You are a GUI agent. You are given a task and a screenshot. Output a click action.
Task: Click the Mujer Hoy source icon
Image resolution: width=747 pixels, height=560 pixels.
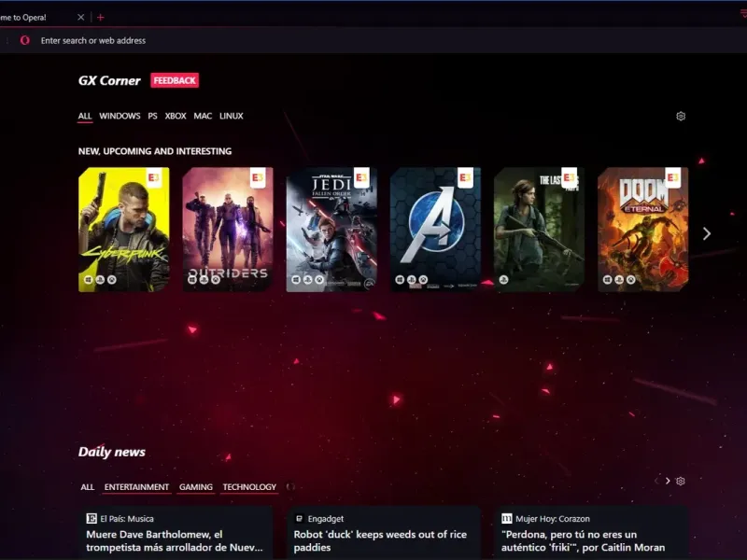tap(506, 519)
